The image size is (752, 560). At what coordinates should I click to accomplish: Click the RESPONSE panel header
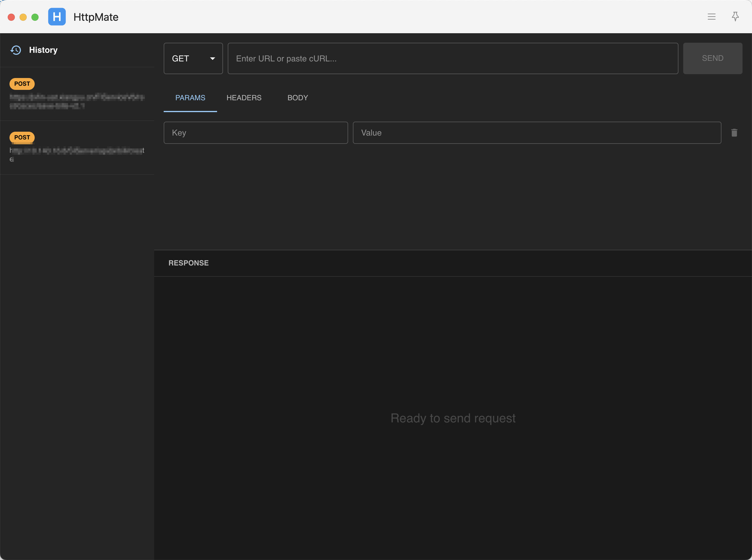(188, 263)
